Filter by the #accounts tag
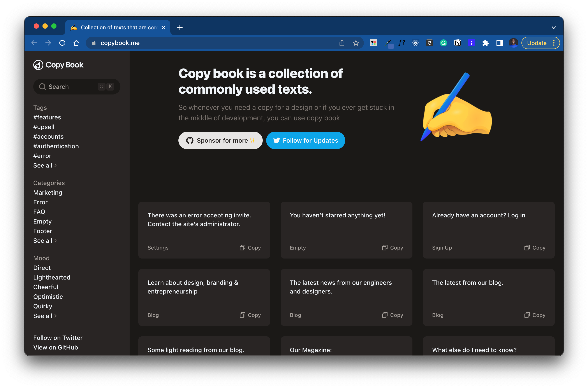Viewport: 588px width, 388px height. tap(49, 136)
